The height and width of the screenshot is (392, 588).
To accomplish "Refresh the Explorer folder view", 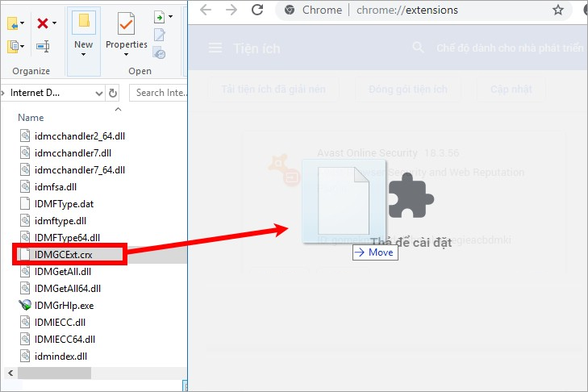I will point(112,93).
